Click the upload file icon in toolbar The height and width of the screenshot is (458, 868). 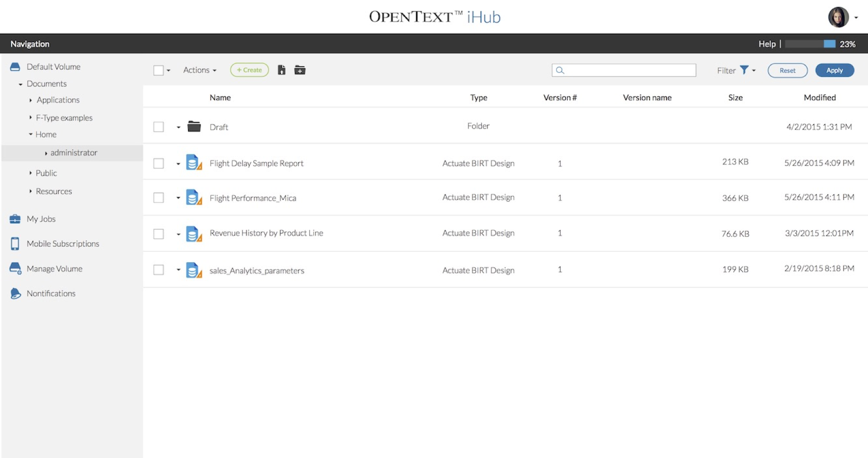(x=282, y=70)
